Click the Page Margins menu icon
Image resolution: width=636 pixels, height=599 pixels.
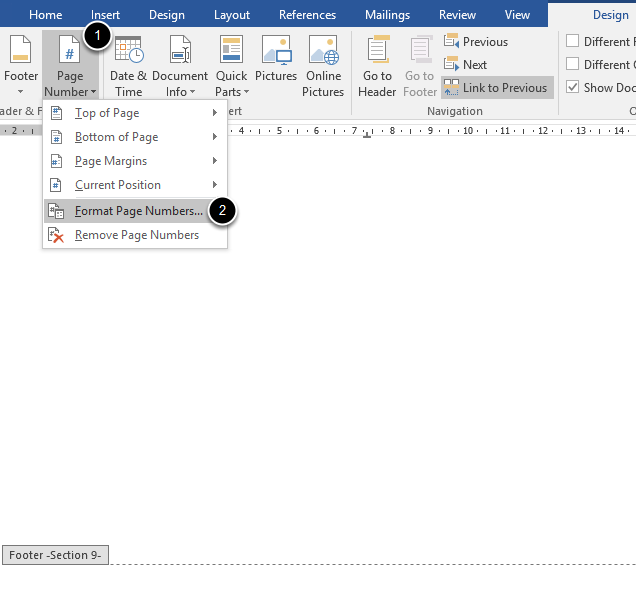pos(56,161)
